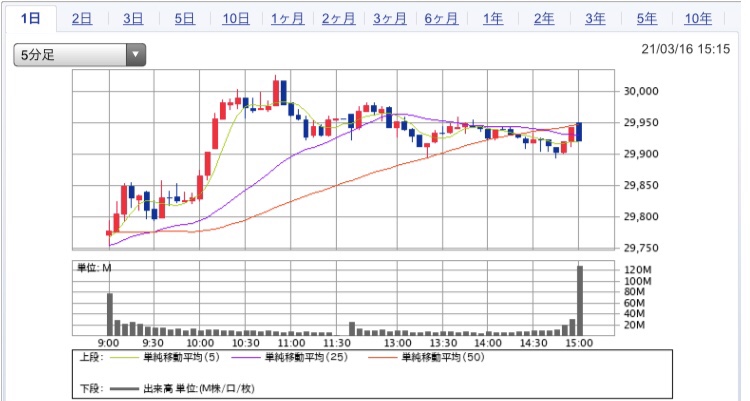Click the 11:30 time axis label

(336, 343)
